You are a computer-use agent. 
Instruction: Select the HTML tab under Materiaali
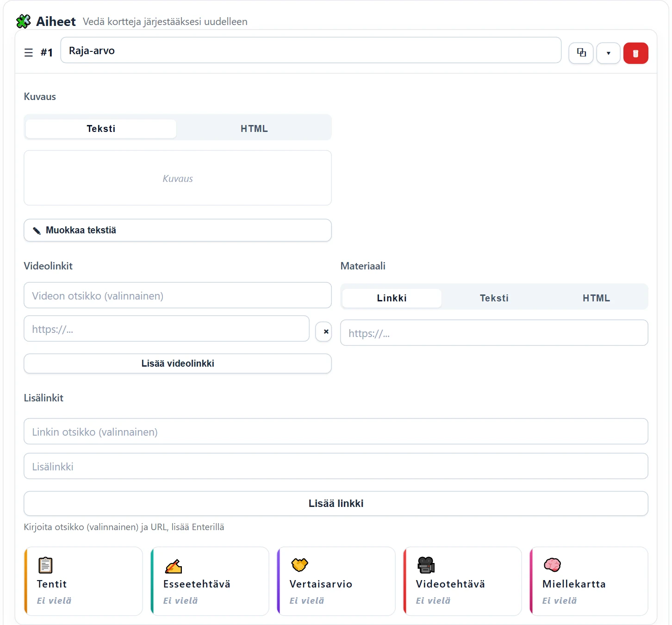tap(596, 298)
